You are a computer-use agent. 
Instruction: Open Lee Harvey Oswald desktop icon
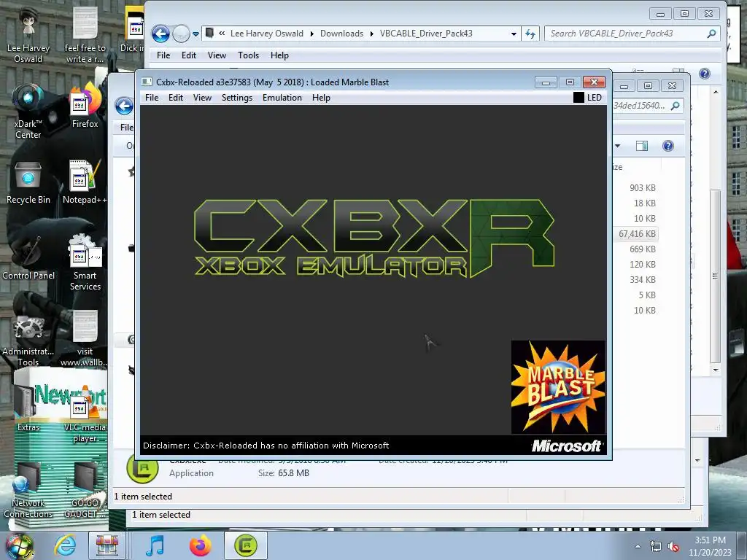tap(28, 36)
